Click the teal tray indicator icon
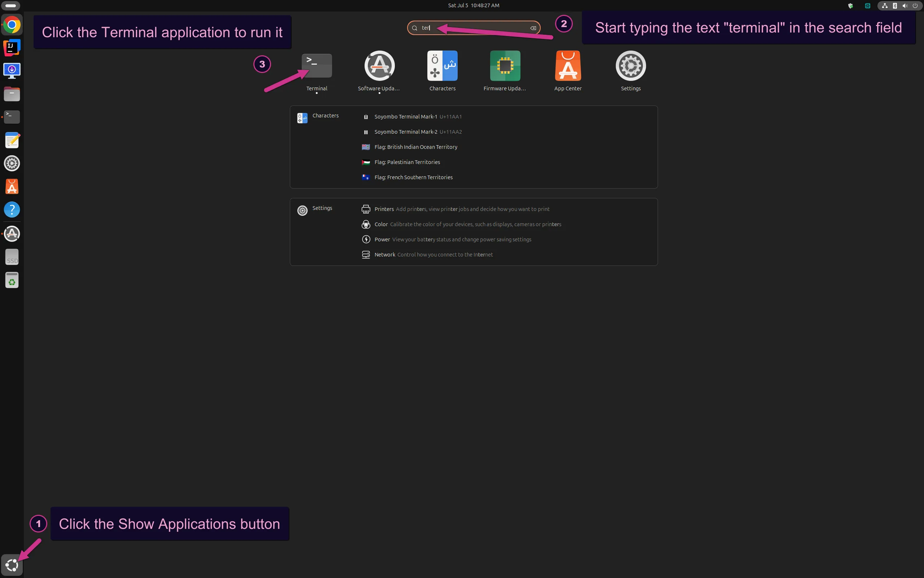924x578 pixels. [867, 6]
